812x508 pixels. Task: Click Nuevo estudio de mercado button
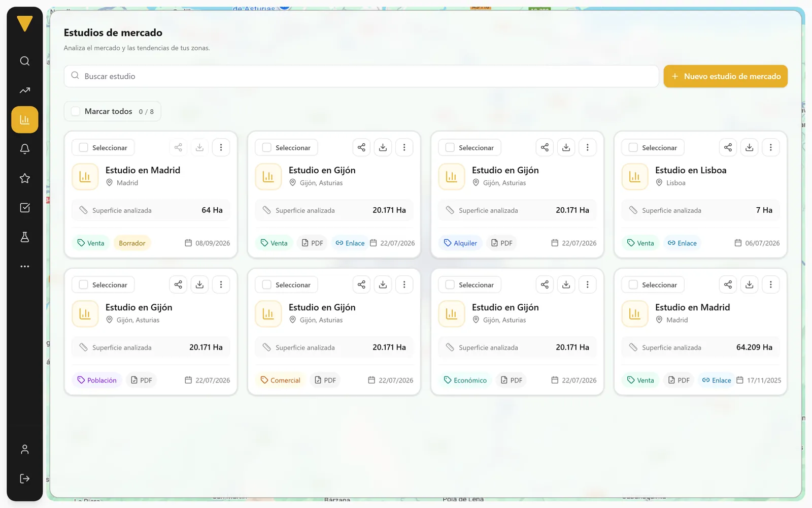pos(726,76)
